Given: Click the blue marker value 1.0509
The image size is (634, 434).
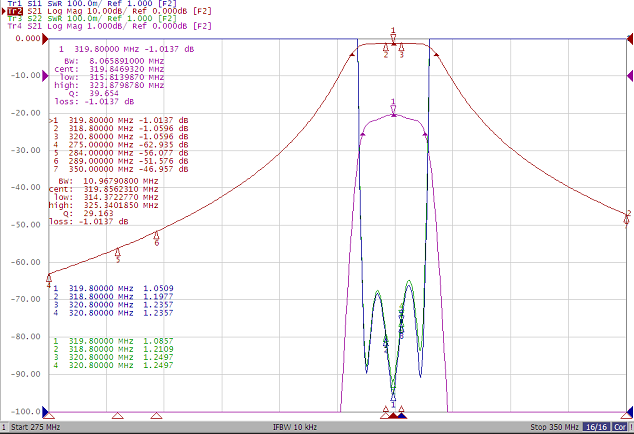Looking at the screenshot, I should 158,288.
